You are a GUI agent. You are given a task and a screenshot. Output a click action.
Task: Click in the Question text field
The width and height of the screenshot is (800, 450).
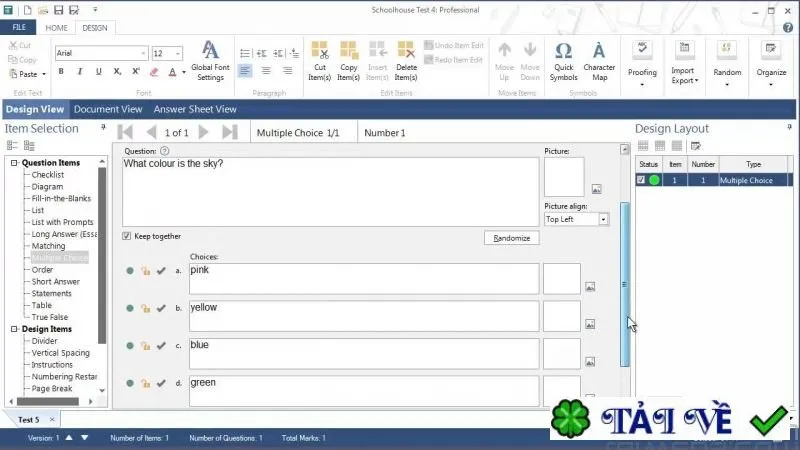[x=330, y=191]
